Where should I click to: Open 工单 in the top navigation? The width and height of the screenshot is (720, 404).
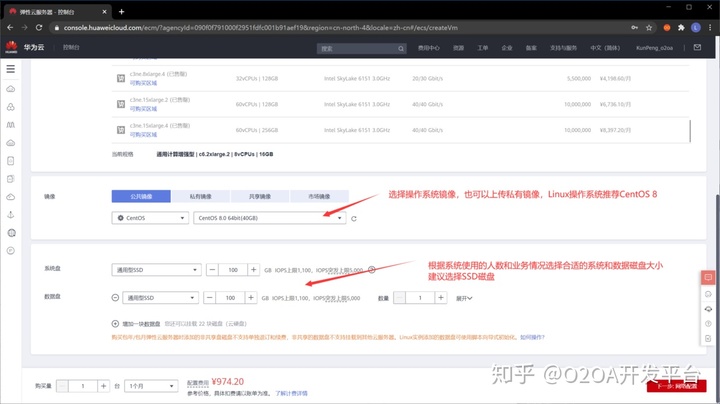(x=483, y=48)
